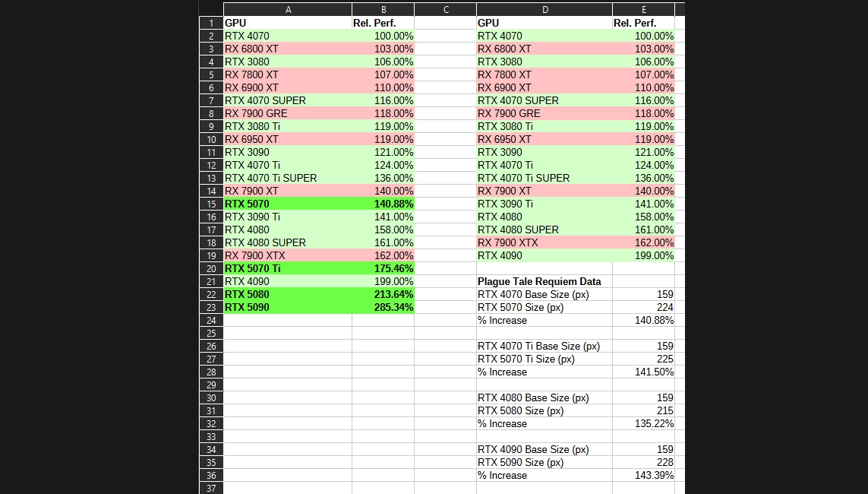Select the 143.39% increase cell
The width and height of the screenshot is (868, 494).
point(643,475)
